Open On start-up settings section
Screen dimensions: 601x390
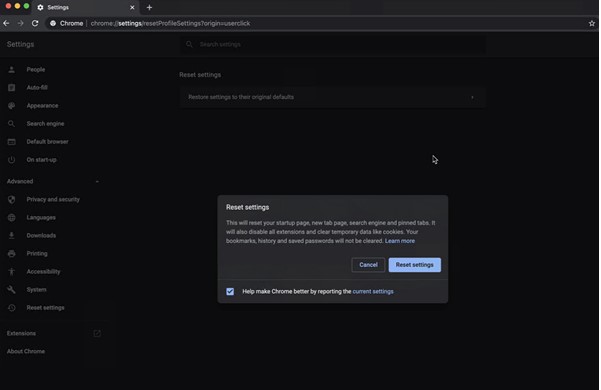pos(41,159)
